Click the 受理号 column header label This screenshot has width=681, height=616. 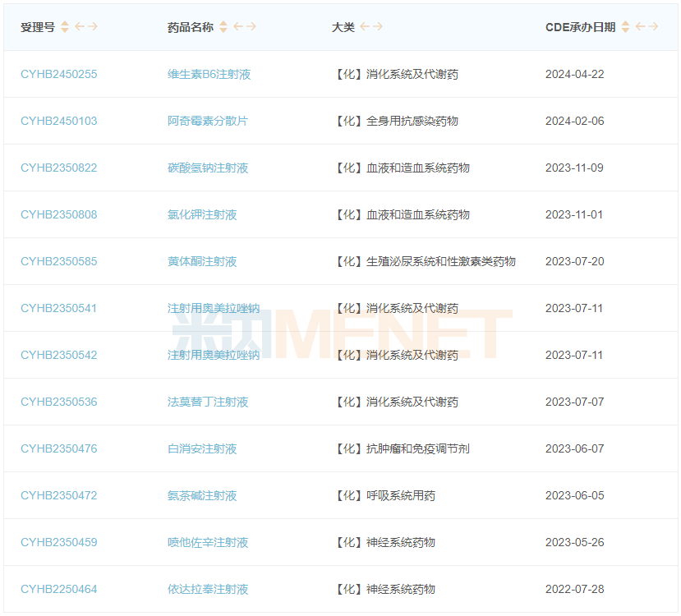pos(38,27)
